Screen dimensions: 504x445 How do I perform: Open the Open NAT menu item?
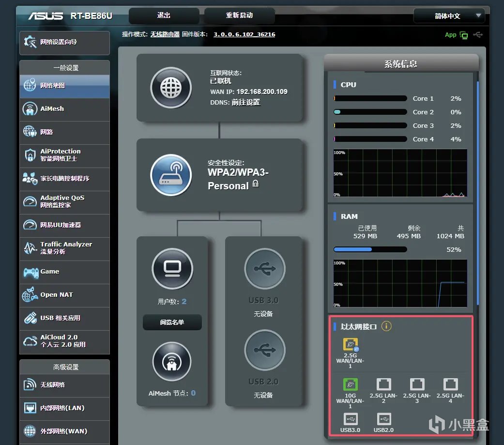click(x=64, y=295)
